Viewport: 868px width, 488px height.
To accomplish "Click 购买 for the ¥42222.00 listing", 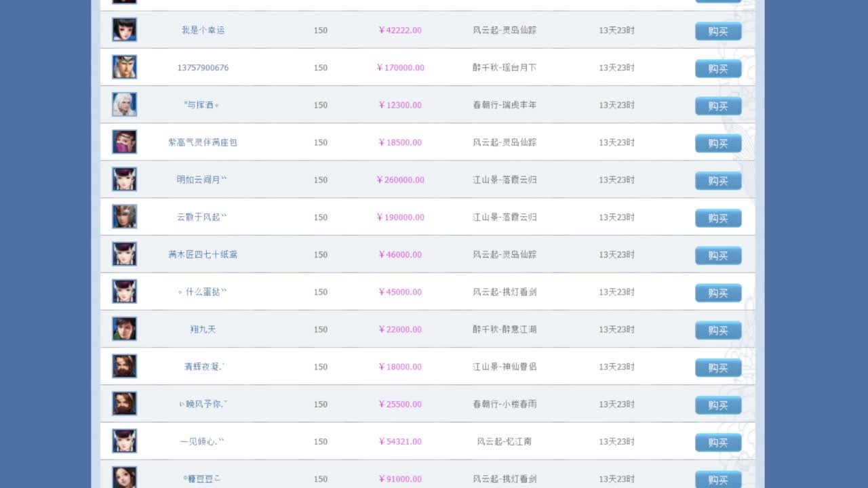I will (x=717, y=31).
